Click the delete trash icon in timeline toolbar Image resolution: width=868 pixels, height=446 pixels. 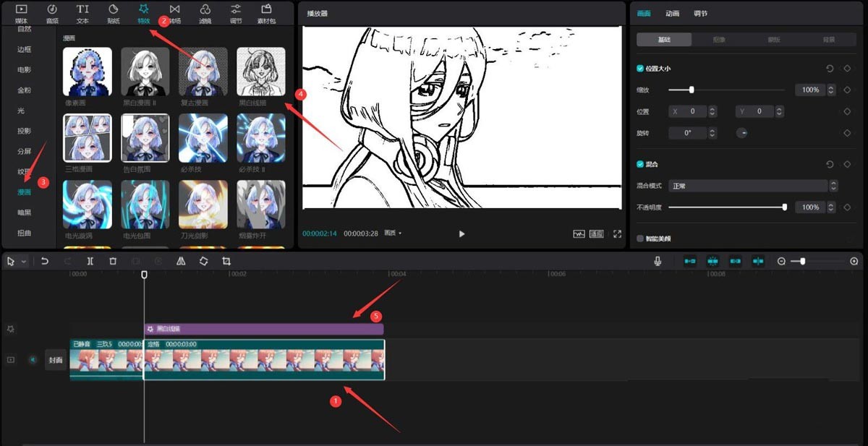click(113, 261)
